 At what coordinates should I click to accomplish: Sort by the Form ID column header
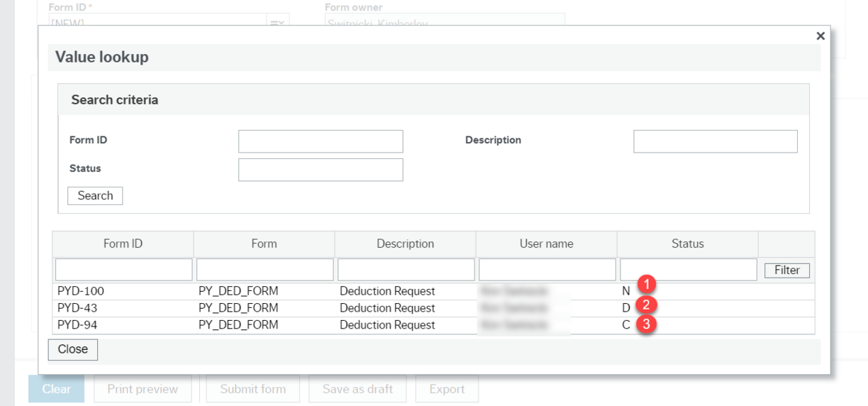click(123, 243)
